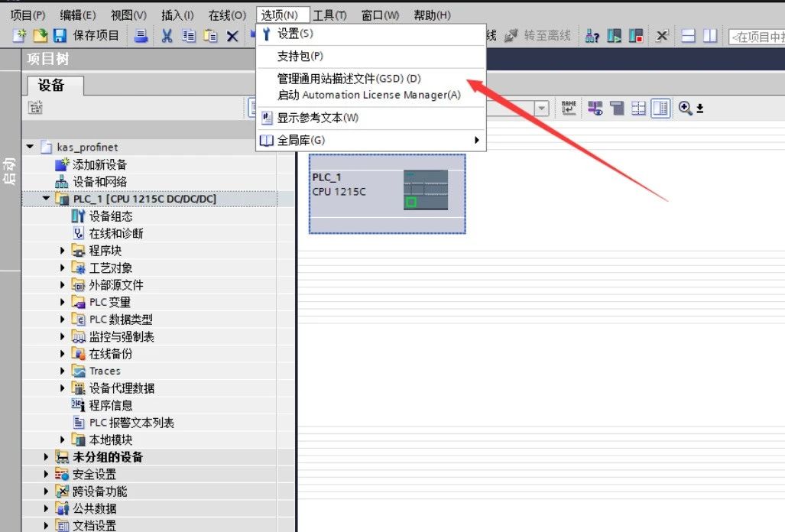Select 添加新设备 in project tree

pyautogui.click(x=99, y=164)
